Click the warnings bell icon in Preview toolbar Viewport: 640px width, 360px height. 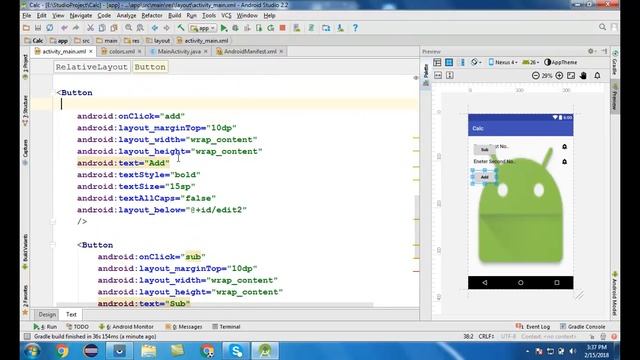[x=597, y=76]
